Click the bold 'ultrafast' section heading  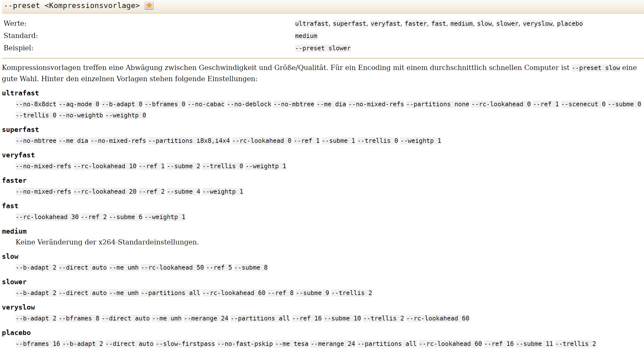click(x=20, y=93)
